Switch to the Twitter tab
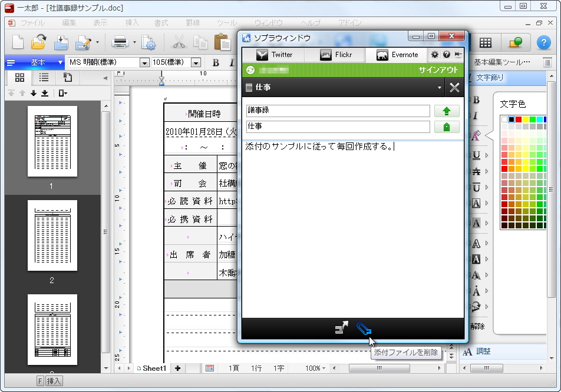 point(275,54)
